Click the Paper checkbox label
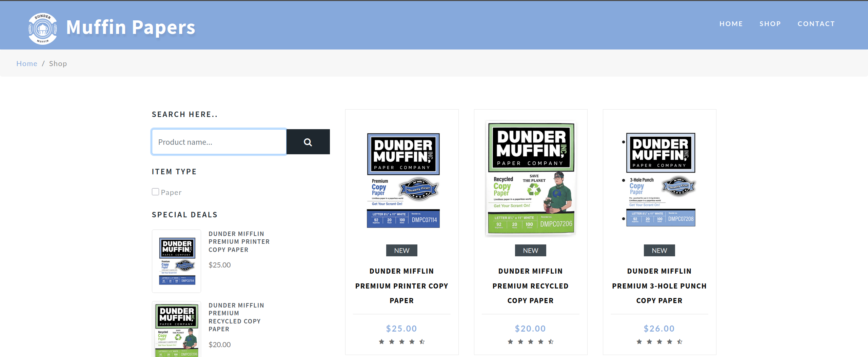This screenshot has height=357, width=868. click(171, 192)
